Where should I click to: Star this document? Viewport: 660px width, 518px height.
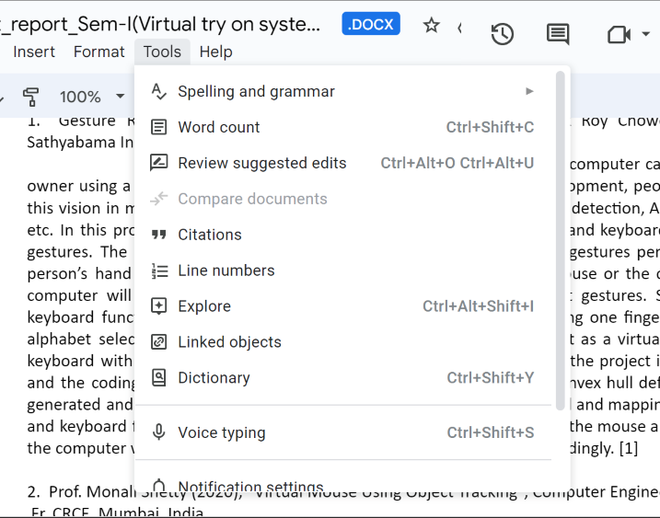point(431,26)
